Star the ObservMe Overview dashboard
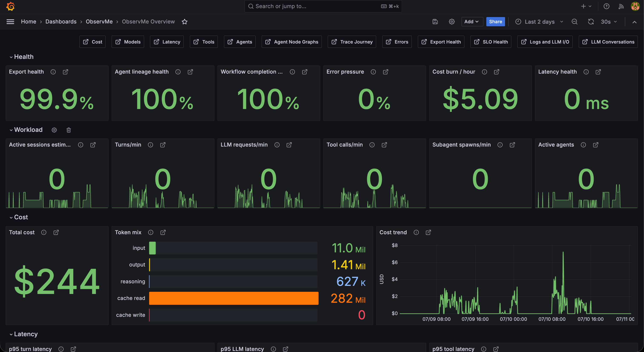644x352 pixels. coord(185,22)
